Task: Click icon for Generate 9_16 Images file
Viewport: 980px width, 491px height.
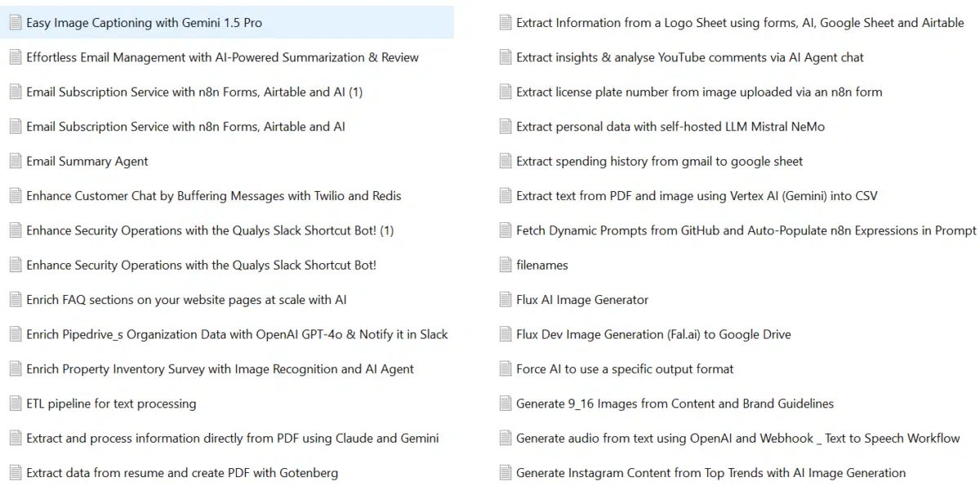Action: [506, 404]
